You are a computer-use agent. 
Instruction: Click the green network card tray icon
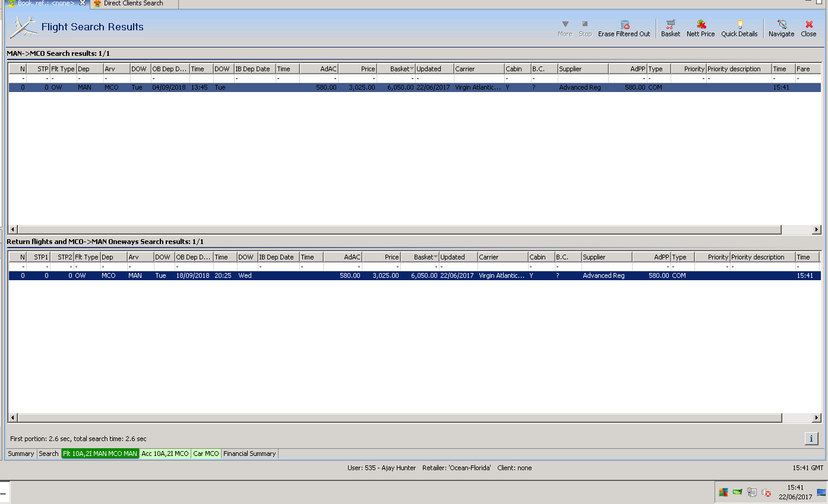pyautogui.click(x=738, y=492)
